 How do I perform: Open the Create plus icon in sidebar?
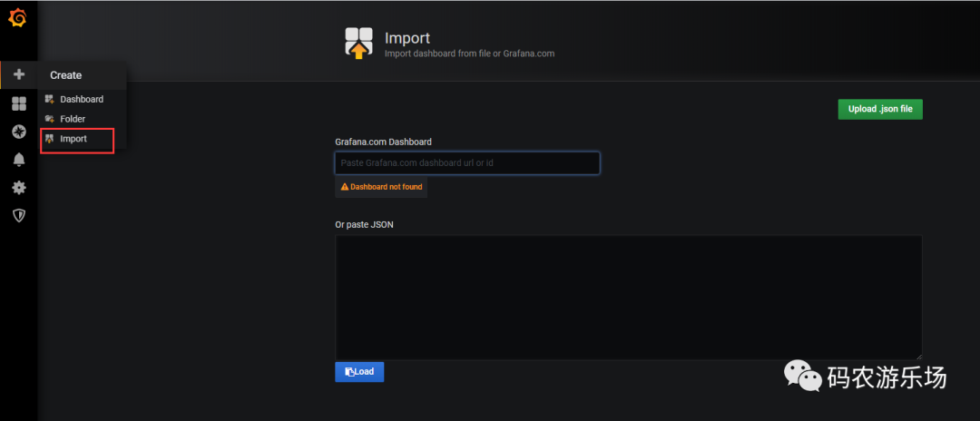tap(19, 74)
